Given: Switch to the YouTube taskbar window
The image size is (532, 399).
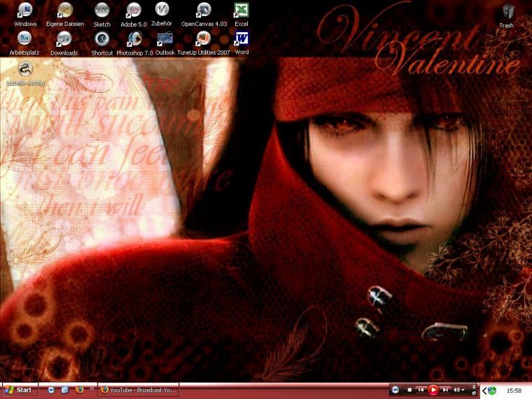Looking at the screenshot, I should (139, 390).
